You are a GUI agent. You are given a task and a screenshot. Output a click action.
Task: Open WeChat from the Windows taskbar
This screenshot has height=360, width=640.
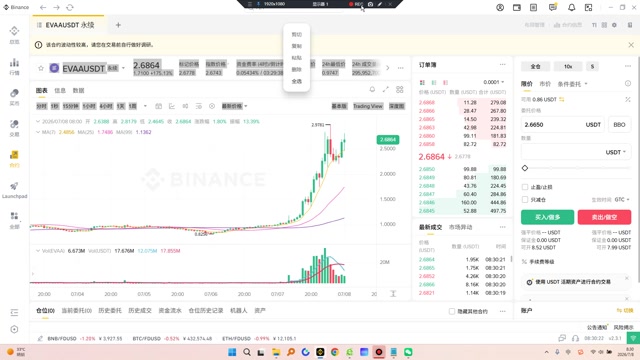coord(408,352)
